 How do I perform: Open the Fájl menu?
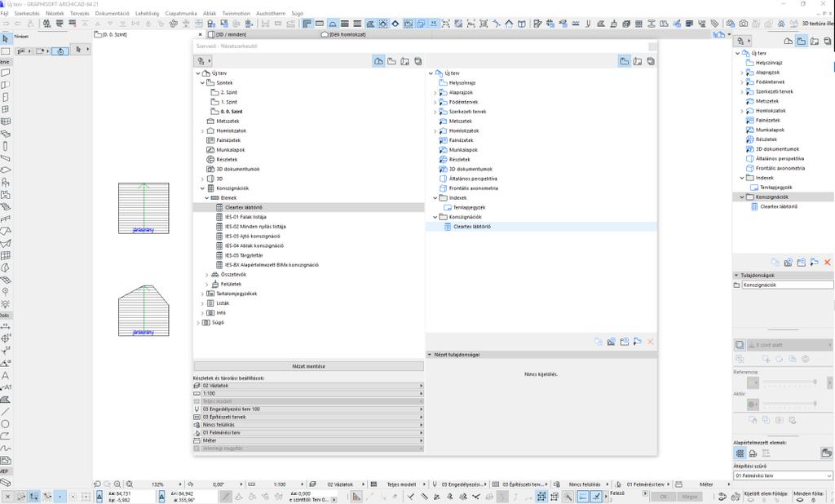pyautogui.click(x=4, y=13)
